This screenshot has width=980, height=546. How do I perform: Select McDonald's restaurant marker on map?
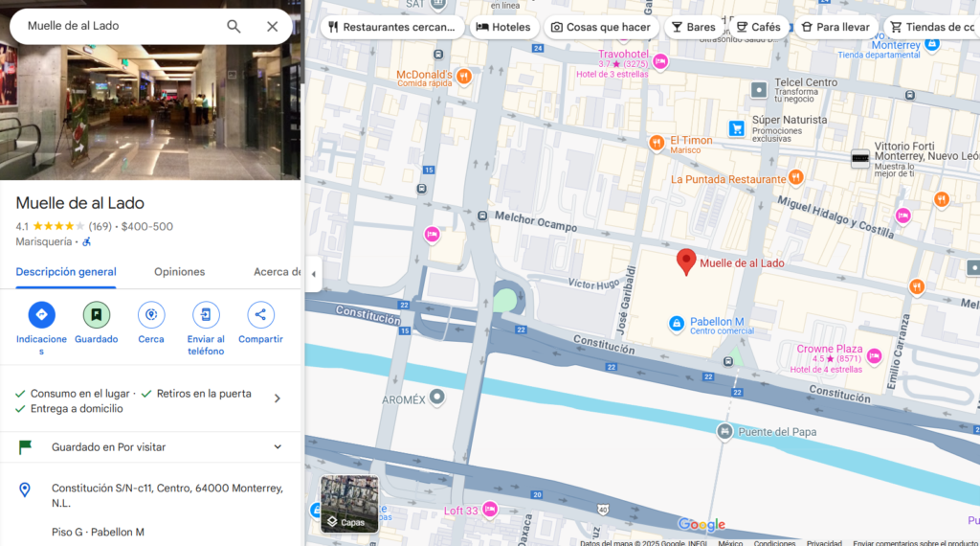[x=464, y=76]
